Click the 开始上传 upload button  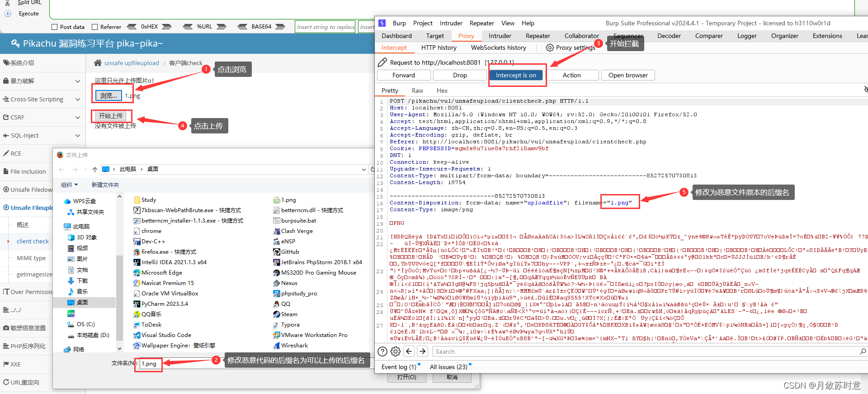coord(111,116)
